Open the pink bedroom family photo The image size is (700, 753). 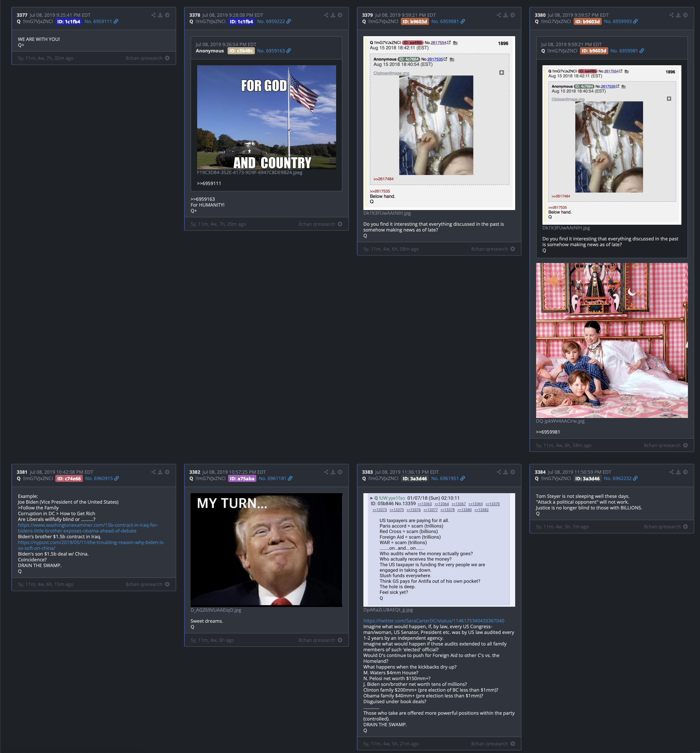pyautogui.click(x=612, y=340)
